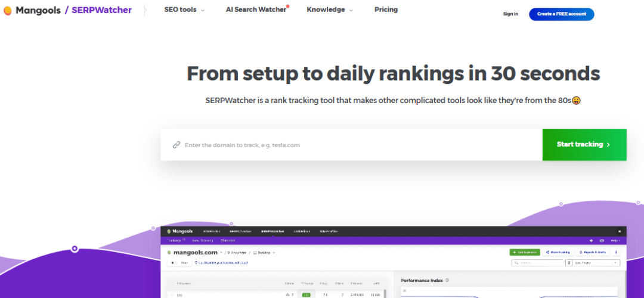Screen dimensions: 644x298
Task: Expand the Last 7 days date dropdown in preview
Action: [596, 263]
